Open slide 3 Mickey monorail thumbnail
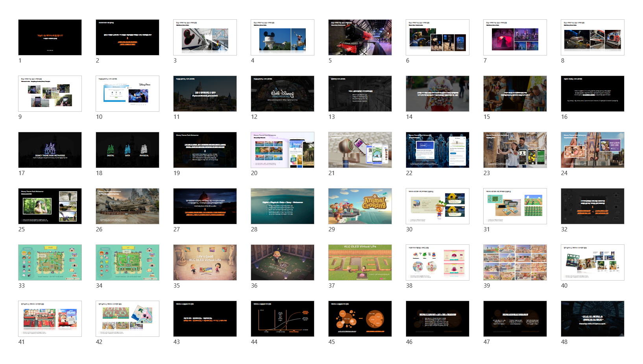643x364 pixels. (205, 37)
